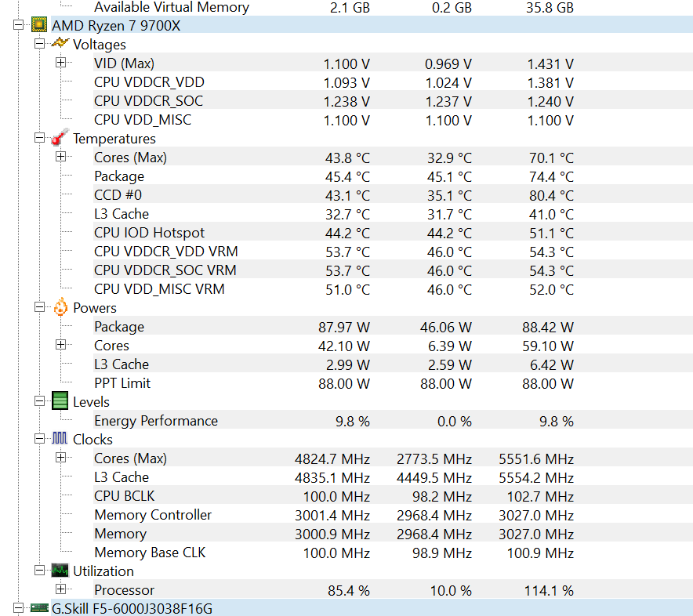Viewport: 693px width, 616px height.
Task: Select the Levels group label
Action: [x=91, y=402]
